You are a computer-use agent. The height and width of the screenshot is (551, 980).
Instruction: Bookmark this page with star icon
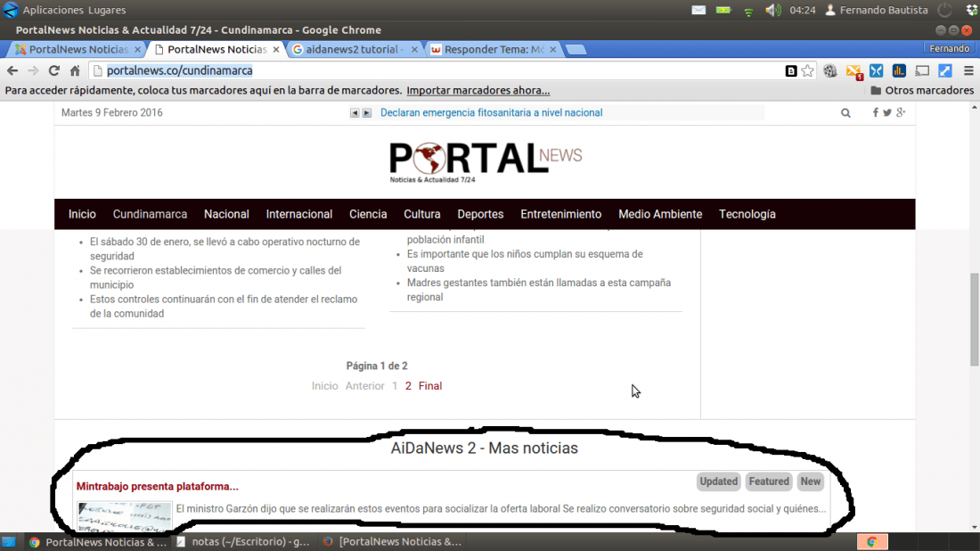click(807, 70)
